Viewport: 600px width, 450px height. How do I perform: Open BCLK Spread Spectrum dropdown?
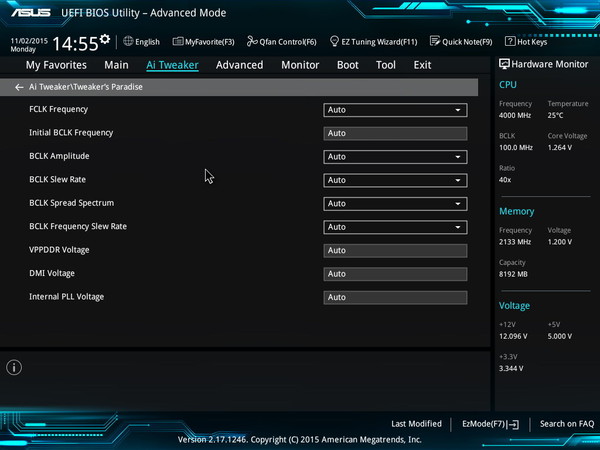click(x=395, y=204)
